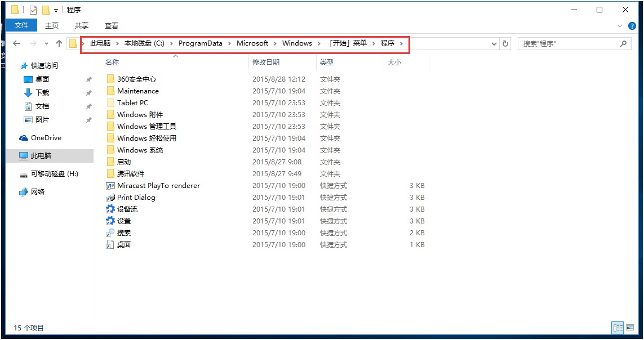Click the 搜索"程序" search box
Image resolution: width=644 pixels, height=340 pixels.
(569, 43)
